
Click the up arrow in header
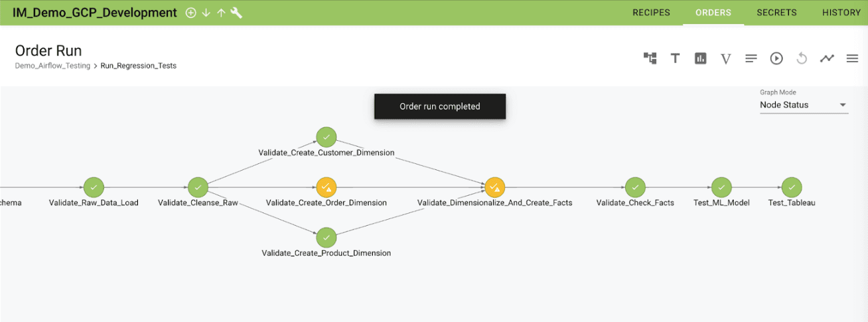[x=221, y=13]
